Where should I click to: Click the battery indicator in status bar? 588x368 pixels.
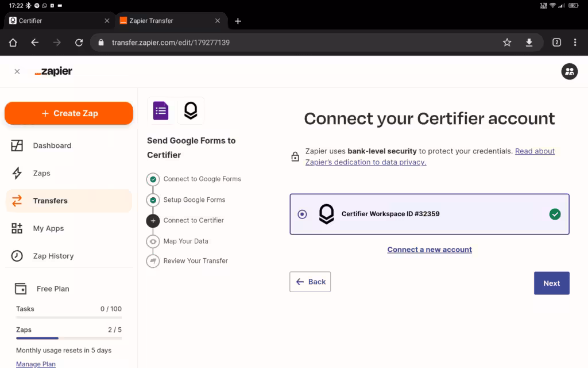[574, 5]
